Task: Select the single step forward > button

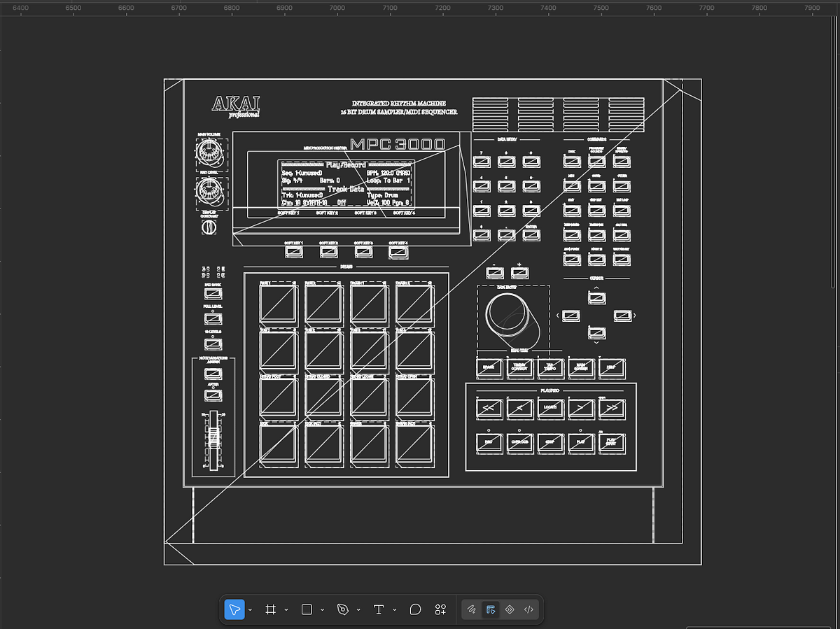Action: pyautogui.click(x=581, y=409)
